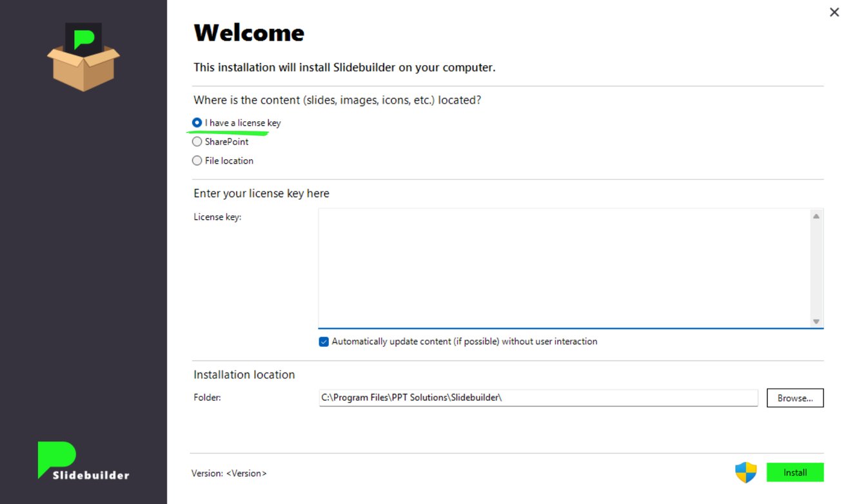Click the license key scrollbar up arrow
846x504 pixels.
point(816,216)
